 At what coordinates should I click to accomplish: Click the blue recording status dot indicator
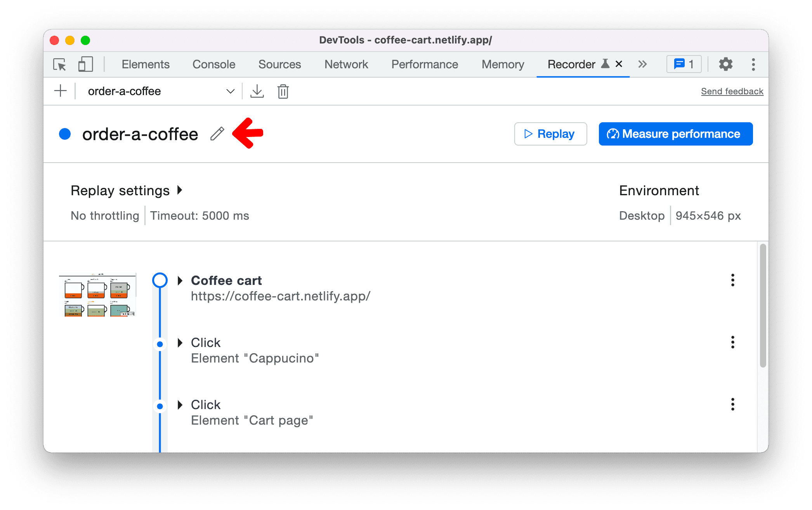click(66, 133)
